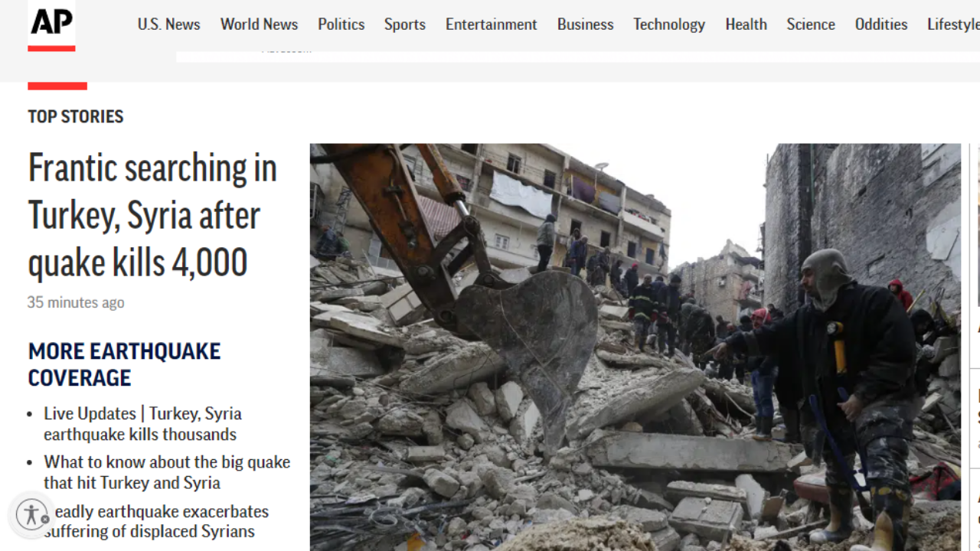This screenshot has height=551, width=980.
Task: Read Deadly earthquake exacerbates suffering article
Action: point(156,521)
